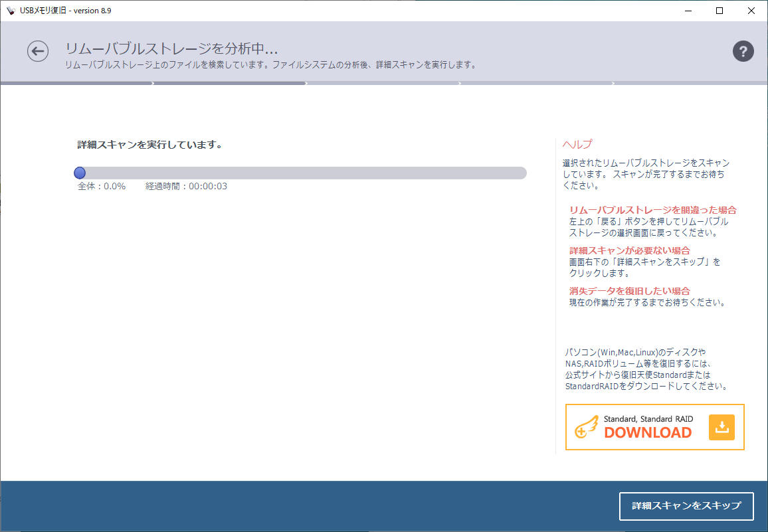
Task: Click the 詳細スキャンをスキップ button
Action: tap(686, 506)
